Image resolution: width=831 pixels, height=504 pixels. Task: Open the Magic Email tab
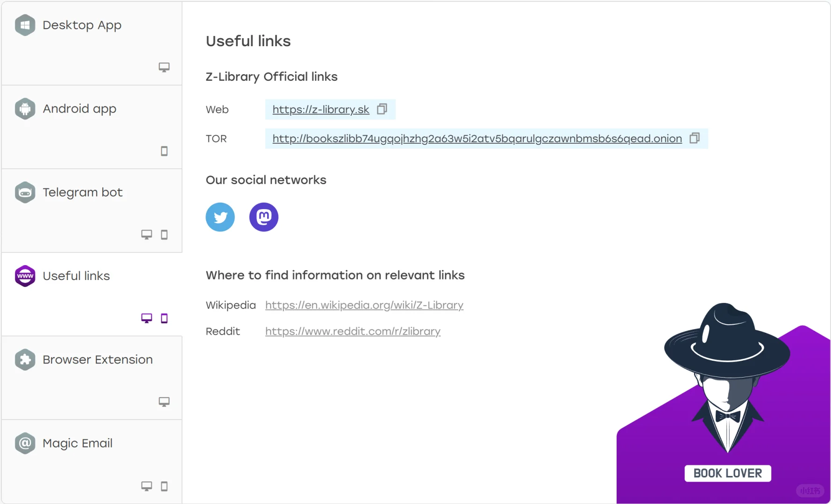tap(92, 461)
